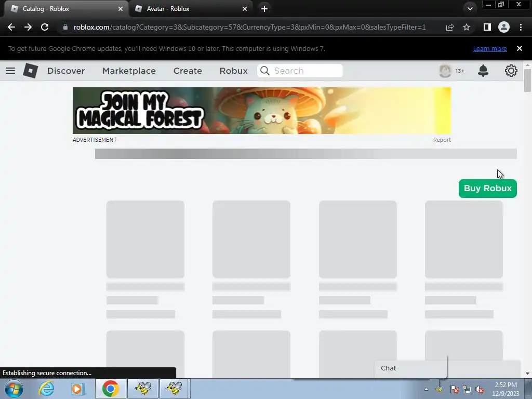The width and height of the screenshot is (532, 399).
Task: Open the Marketplace page
Action: [x=129, y=71]
